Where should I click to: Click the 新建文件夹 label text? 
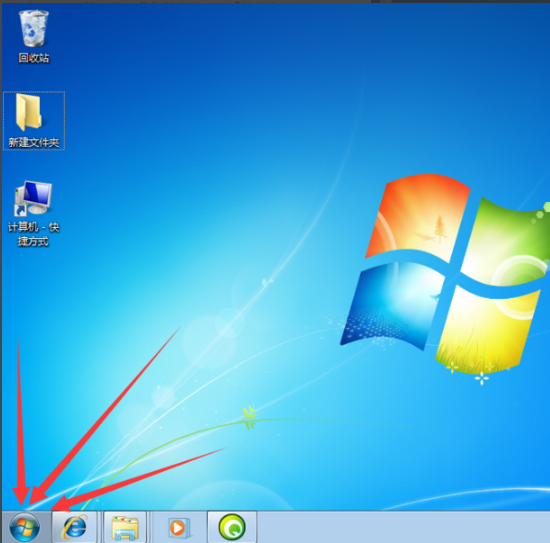(x=34, y=142)
